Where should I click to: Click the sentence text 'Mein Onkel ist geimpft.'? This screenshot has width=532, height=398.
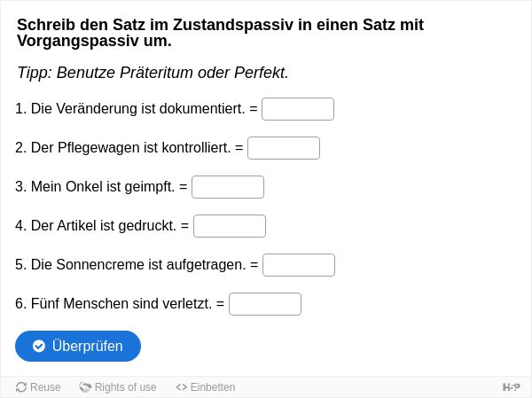tap(103, 187)
